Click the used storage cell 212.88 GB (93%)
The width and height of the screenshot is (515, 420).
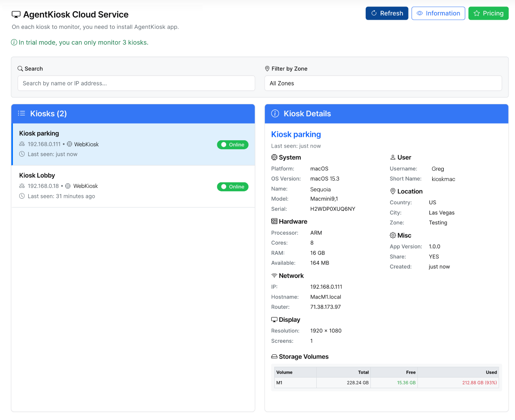[458, 383]
